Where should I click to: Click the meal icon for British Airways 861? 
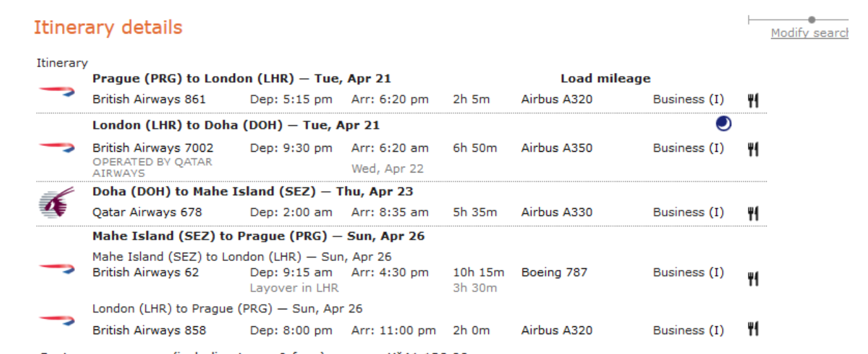pyautogui.click(x=752, y=100)
